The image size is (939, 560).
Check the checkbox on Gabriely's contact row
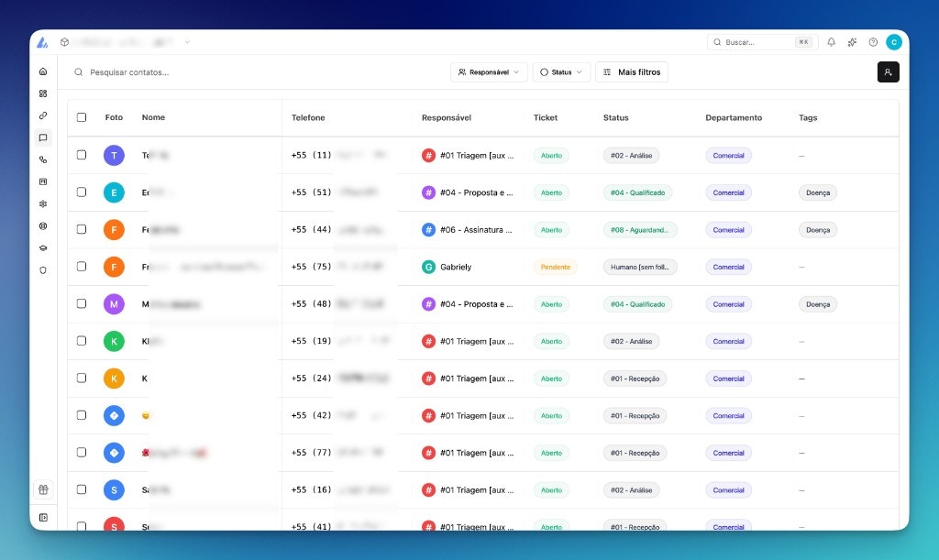point(82,267)
